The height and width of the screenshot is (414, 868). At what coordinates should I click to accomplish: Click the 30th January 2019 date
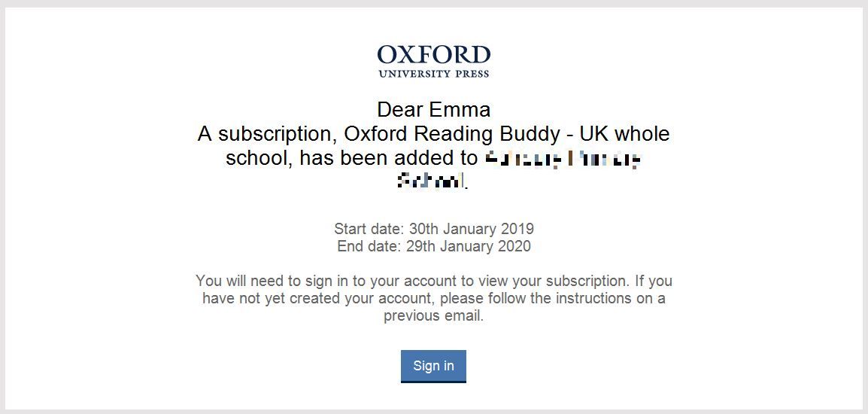click(x=472, y=228)
